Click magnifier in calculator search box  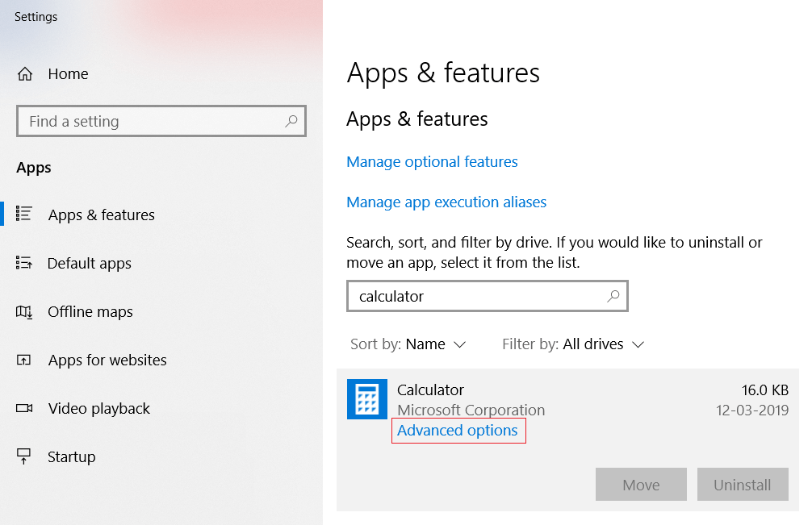pyautogui.click(x=613, y=296)
